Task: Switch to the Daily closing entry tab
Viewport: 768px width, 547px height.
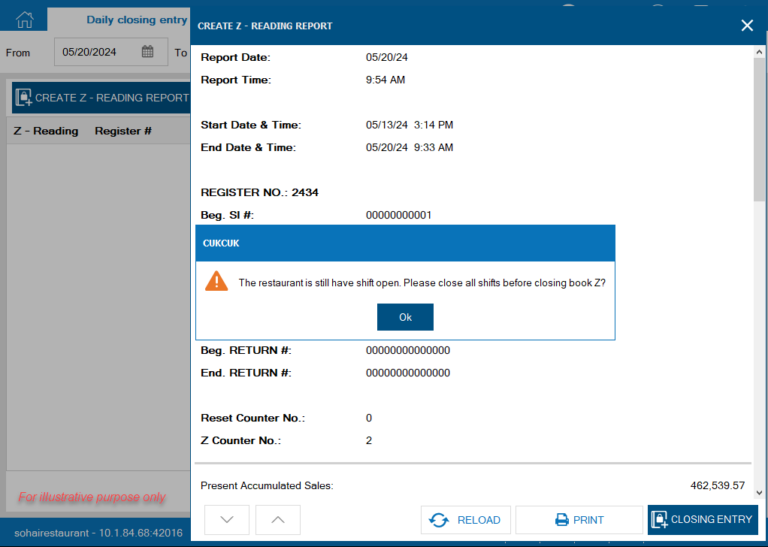Action: (x=136, y=20)
